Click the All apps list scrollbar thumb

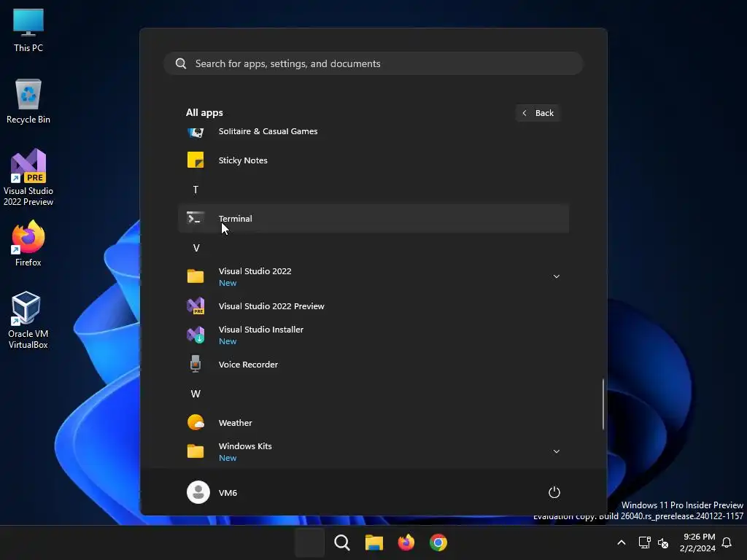(x=603, y=404)
